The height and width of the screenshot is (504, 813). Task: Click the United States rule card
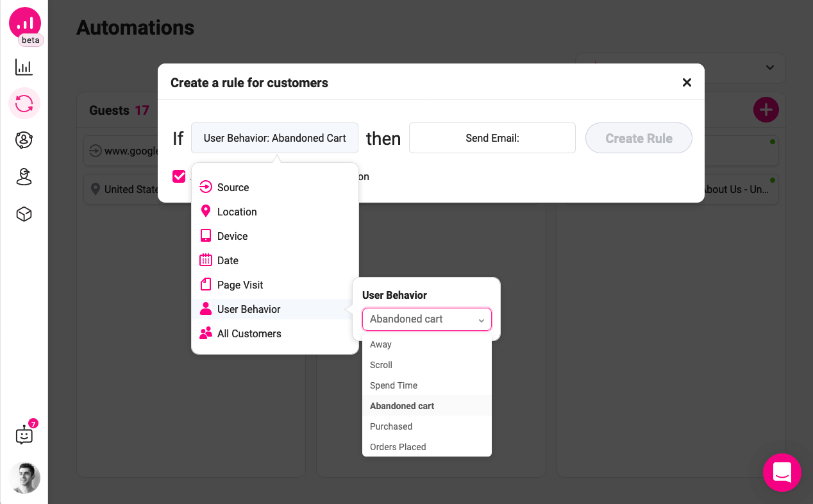point(122,189)
